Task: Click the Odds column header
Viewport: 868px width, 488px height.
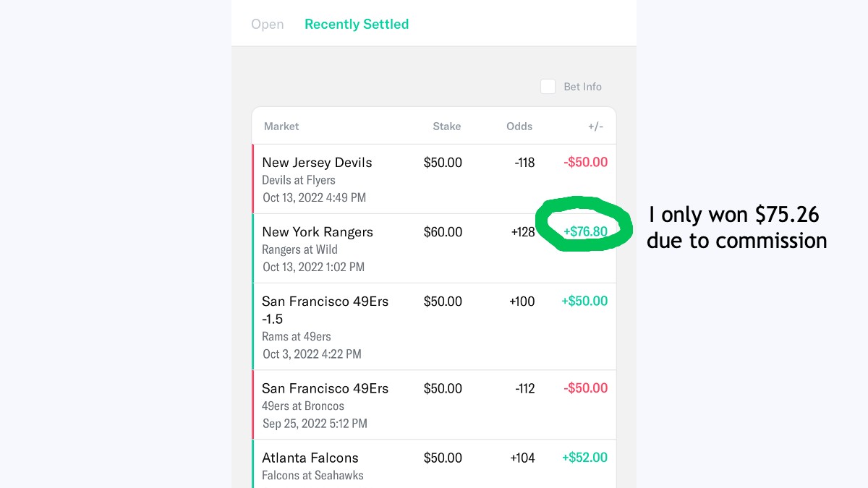Action: [x=519, y=127]
